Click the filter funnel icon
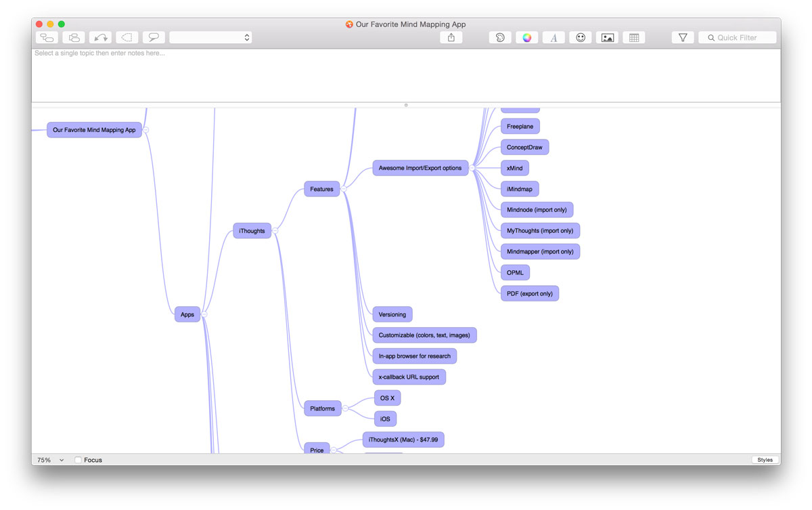Image resolution: width=812 pixels, height=510 pixels. click(683, 38)
